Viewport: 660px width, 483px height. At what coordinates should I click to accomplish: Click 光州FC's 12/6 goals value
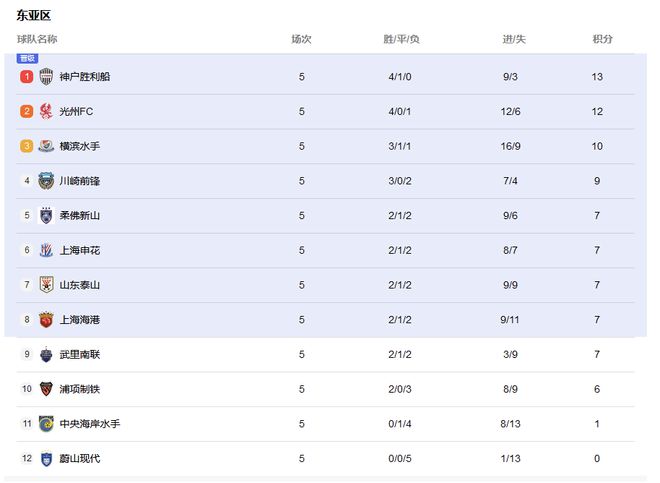(511, 111)
